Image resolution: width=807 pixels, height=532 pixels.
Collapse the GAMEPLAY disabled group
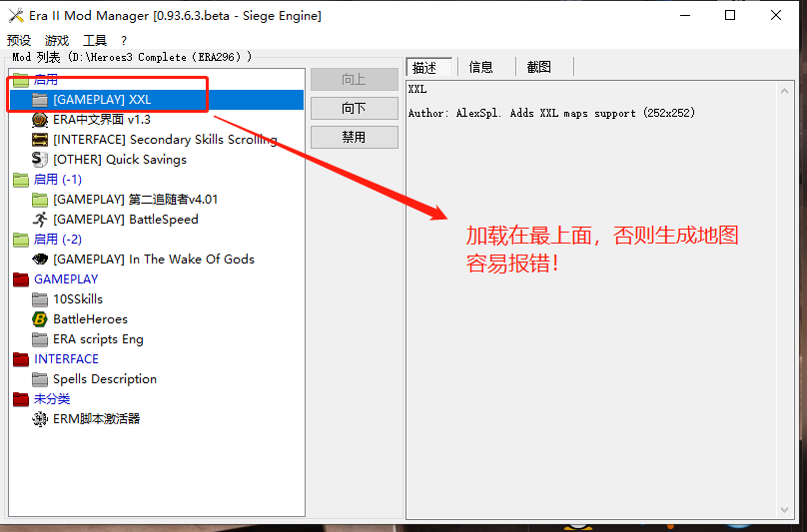pyautogui.click(x=21, y=279)
